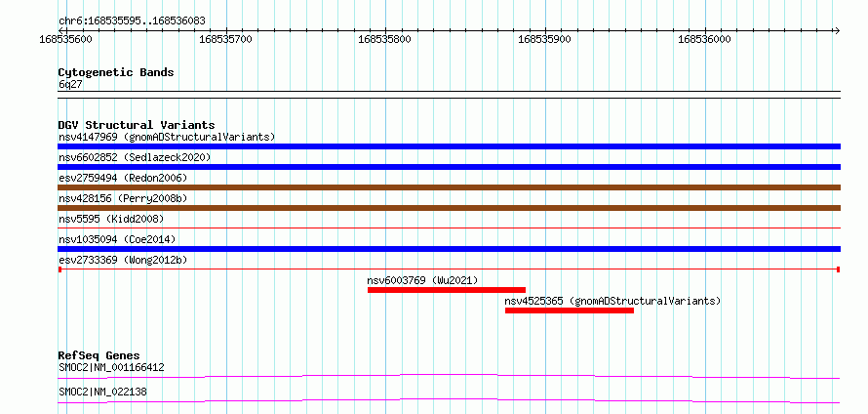Open the nsv428156 (Perry2008b) label
This screenshot has width=868, height=414.
point(125,198)
